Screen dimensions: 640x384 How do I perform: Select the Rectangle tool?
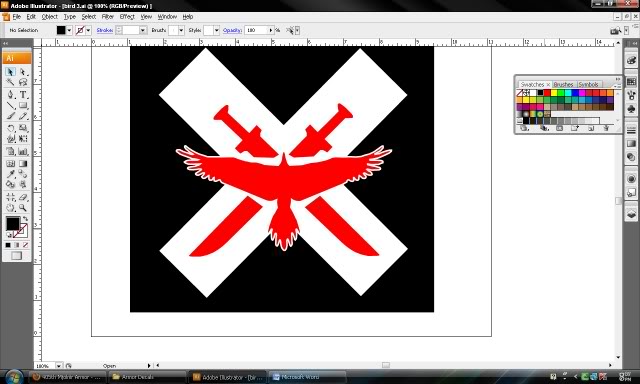(23, 106)
